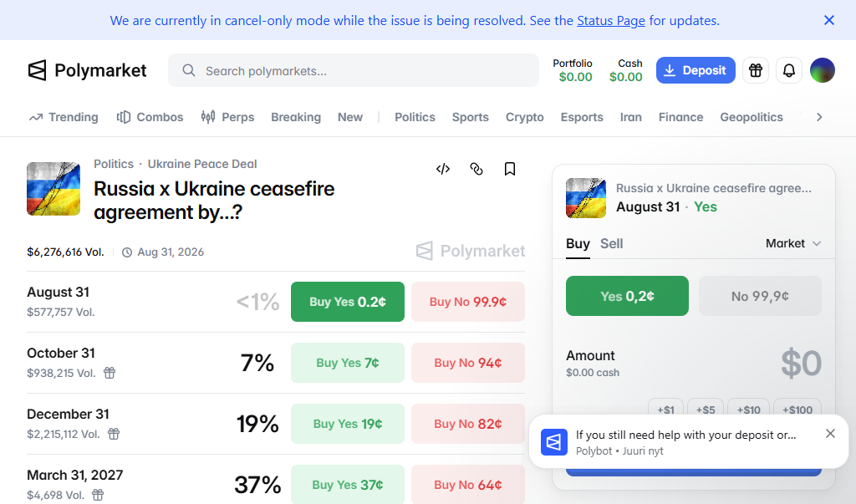Open the Status Page link
The image size is (856, 504).
[611, 21]
